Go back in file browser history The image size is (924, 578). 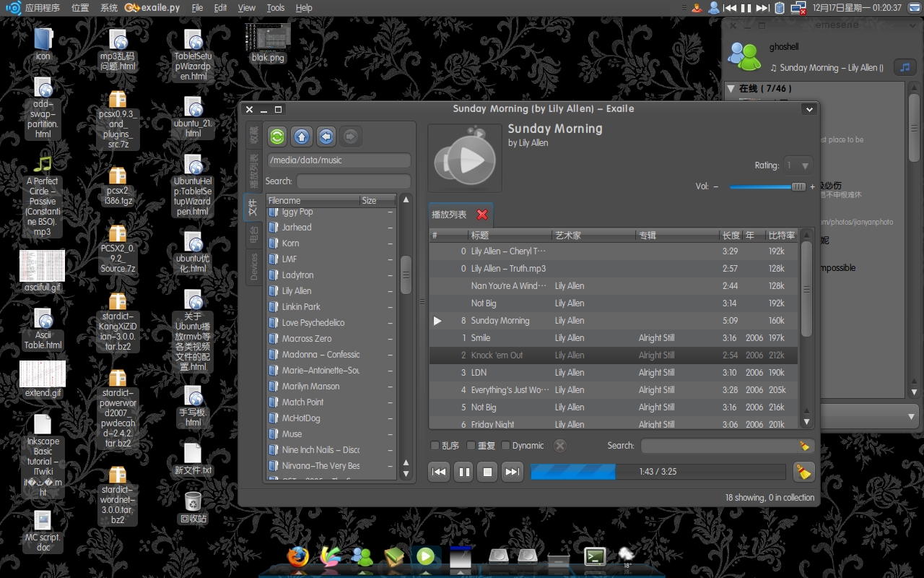coord(326,136)
